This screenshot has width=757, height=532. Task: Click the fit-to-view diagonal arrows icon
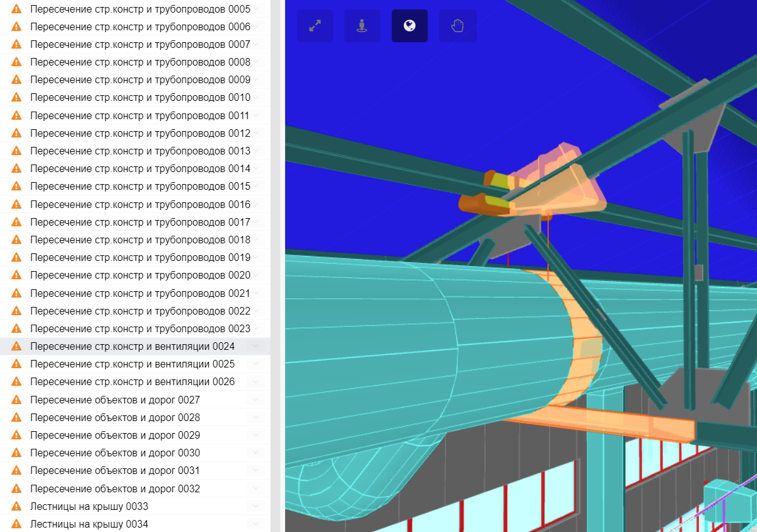(x=315, y=26)
